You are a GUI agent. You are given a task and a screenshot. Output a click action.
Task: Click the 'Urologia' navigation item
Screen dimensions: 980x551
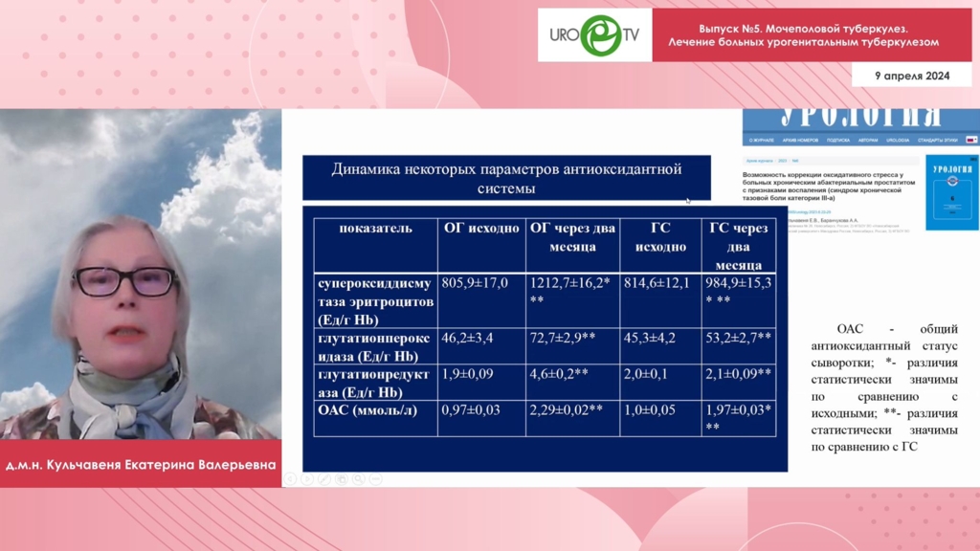(x=897, y=140)
